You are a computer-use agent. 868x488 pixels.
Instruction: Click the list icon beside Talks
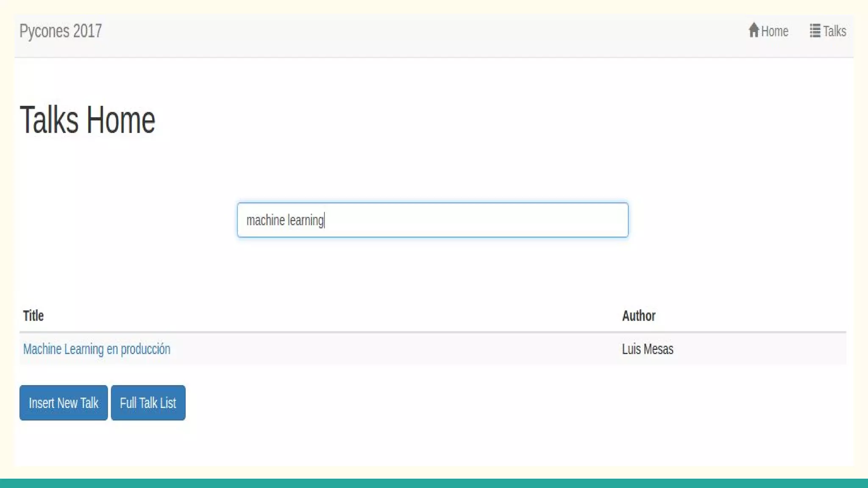[815, 30]
